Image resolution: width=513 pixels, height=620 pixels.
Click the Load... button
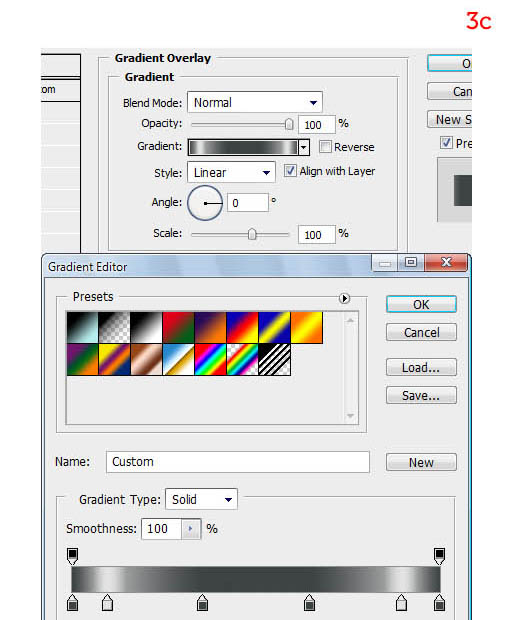click(421, 367)
